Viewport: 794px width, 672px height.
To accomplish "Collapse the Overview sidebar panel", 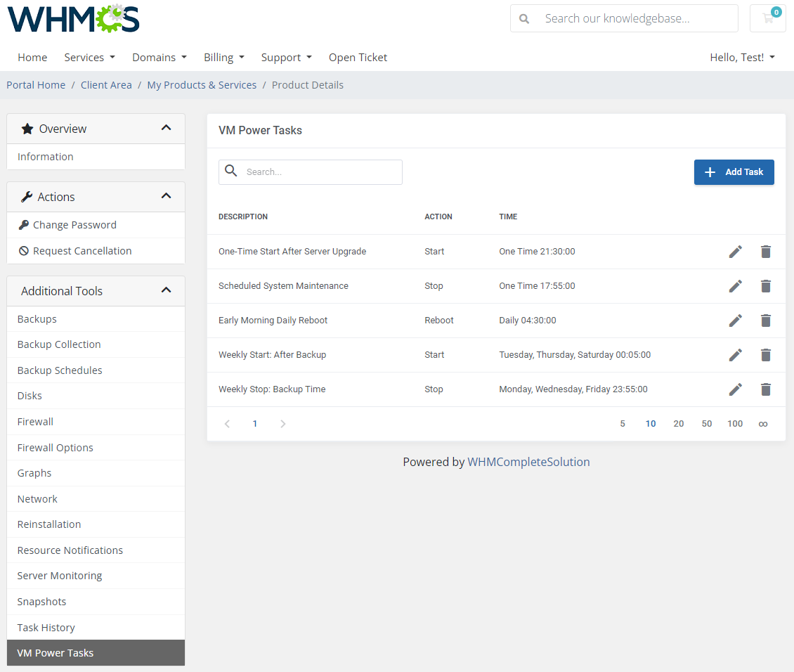I will [x=166, y=128].
